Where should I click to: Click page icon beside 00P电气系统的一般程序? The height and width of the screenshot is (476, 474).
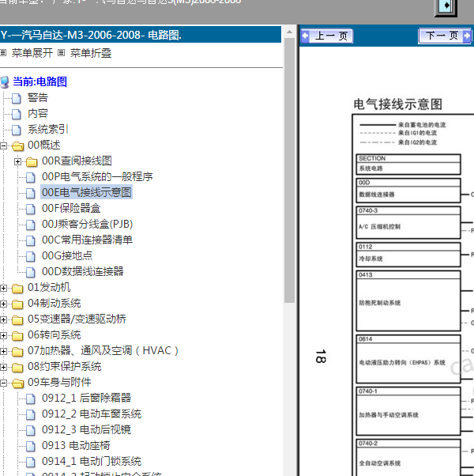coord(31,177)
